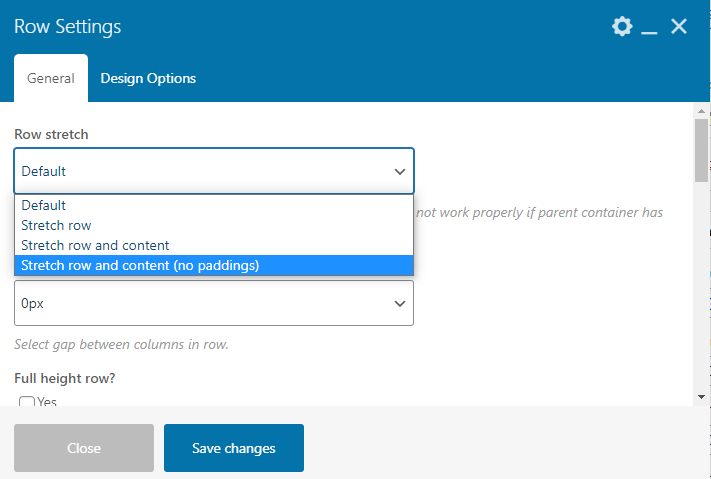Select the "Stretch row and content" option
The width and height of the screenshot is (711, 479).
95,245
